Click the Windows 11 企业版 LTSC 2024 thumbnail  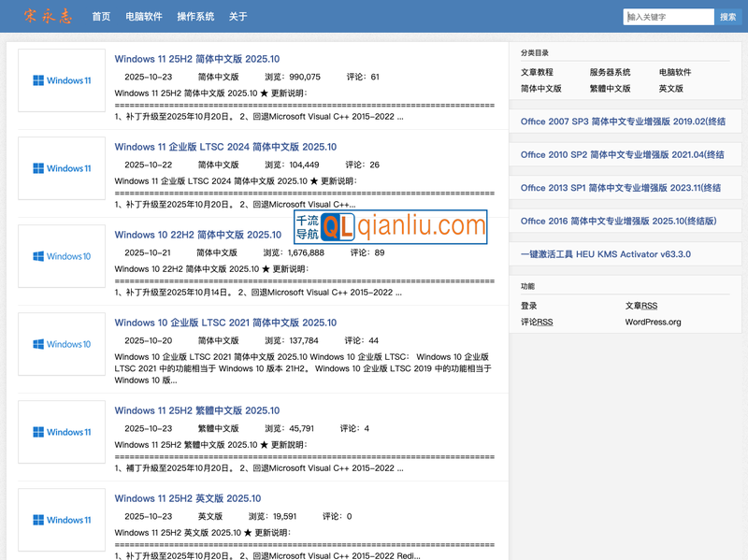coord(62,168)
